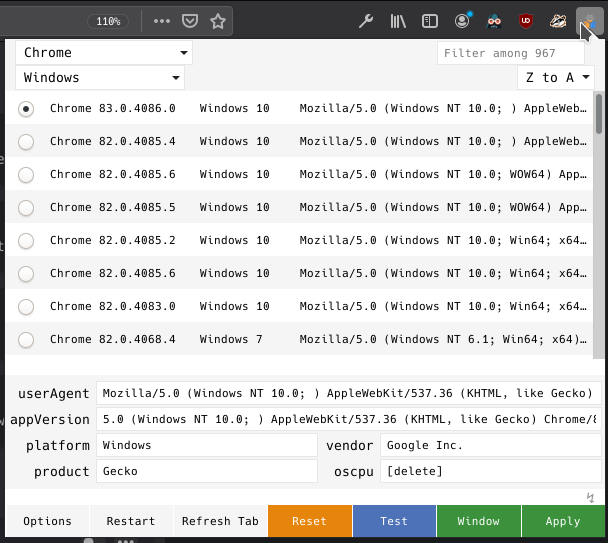Edit the oscpu field containing [delete]
This screenshot has height=543, width=608.
point(491,471)
